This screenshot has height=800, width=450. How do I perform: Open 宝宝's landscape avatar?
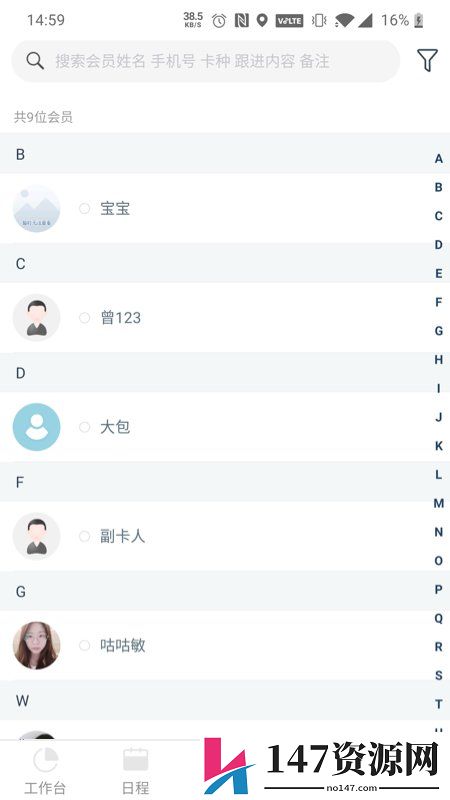[x=36, y=208]
